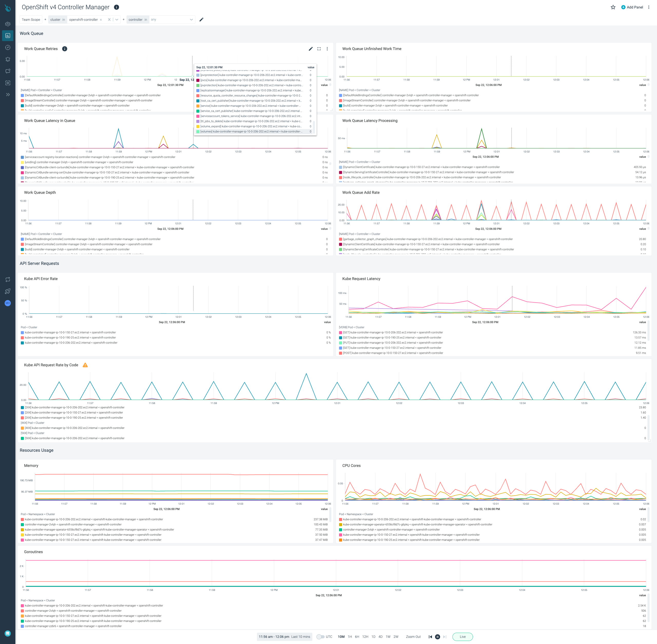
Task: Open the Alerts bell icon in sidebar
Action: point(7,59)
